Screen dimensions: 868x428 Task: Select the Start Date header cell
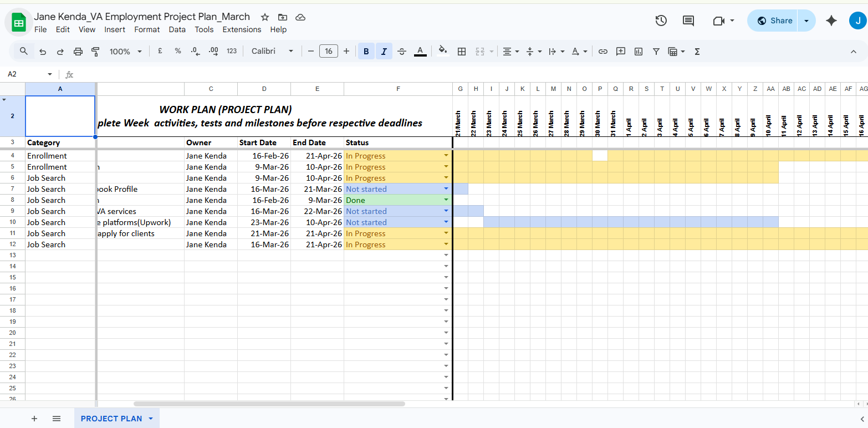264,142
